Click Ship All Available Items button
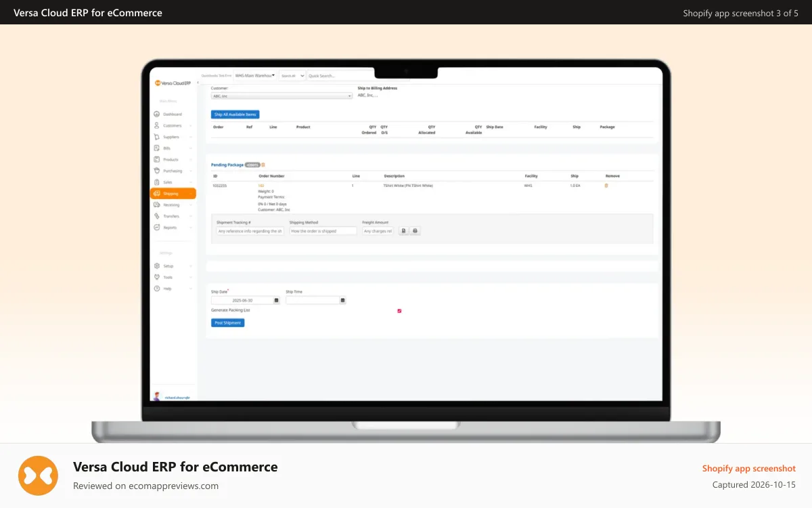The height and width of the screenshot is (508, 812). pyautogui.click(x=235, y=114)
